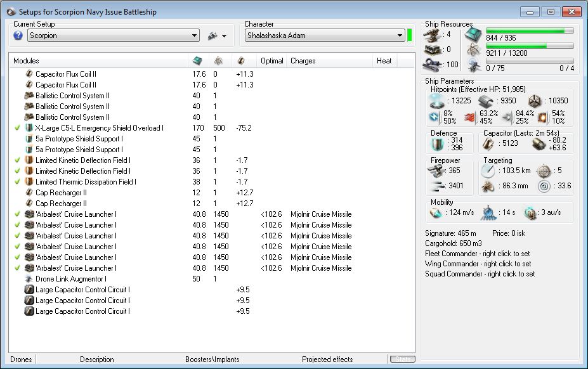Click Squad Commander right click to set
The image size is (588, 369).
point(480,274)
